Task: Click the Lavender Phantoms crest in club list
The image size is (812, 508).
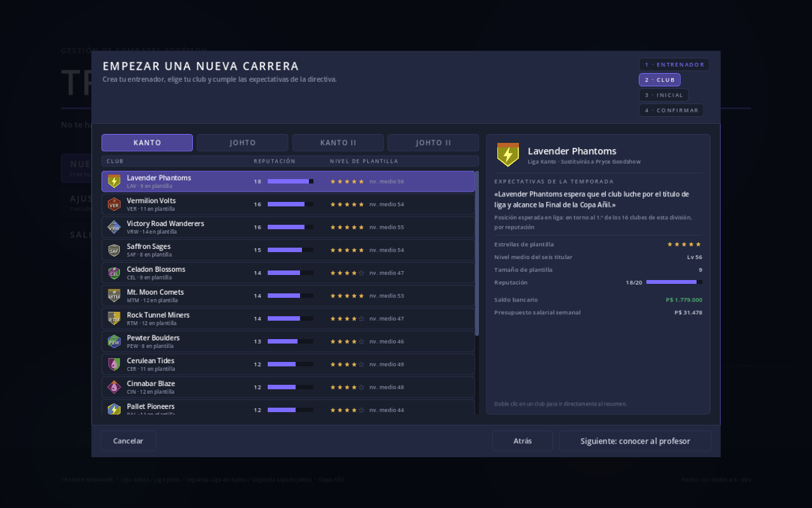Action: [x=114, y=182]
